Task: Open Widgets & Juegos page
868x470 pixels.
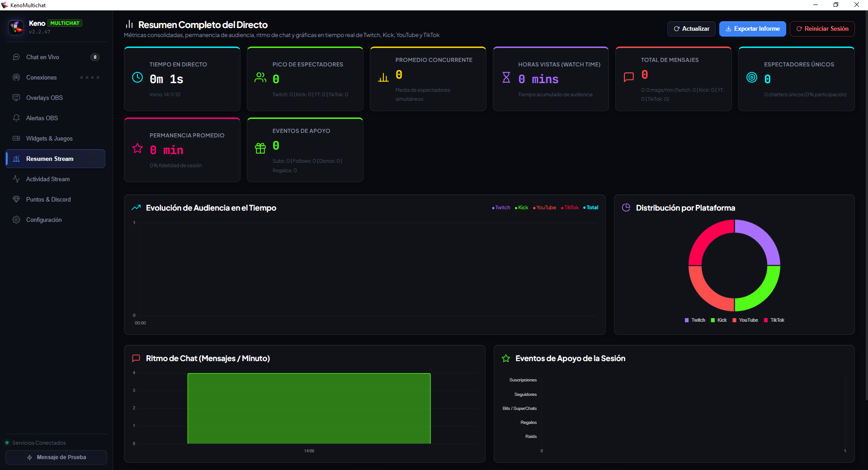Action: (x=56, y=138)
